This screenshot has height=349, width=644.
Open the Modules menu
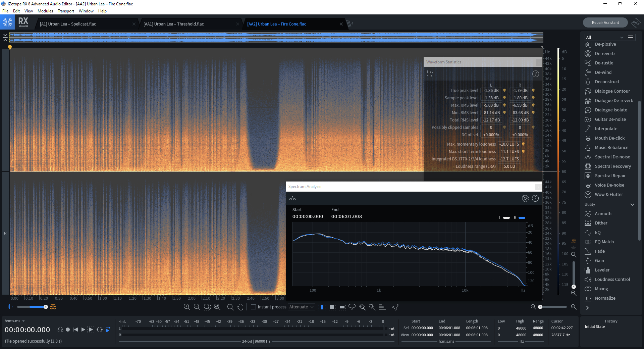tap(45, 11)
